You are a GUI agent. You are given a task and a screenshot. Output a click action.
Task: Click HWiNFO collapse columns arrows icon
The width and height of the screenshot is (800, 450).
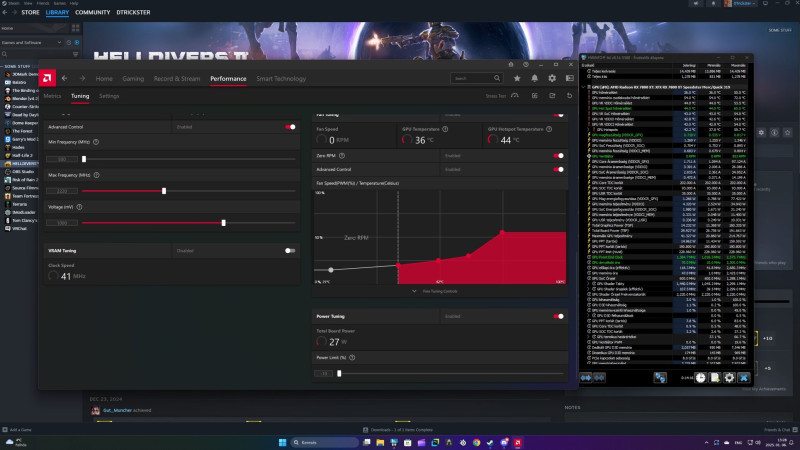tap(599, 378)
